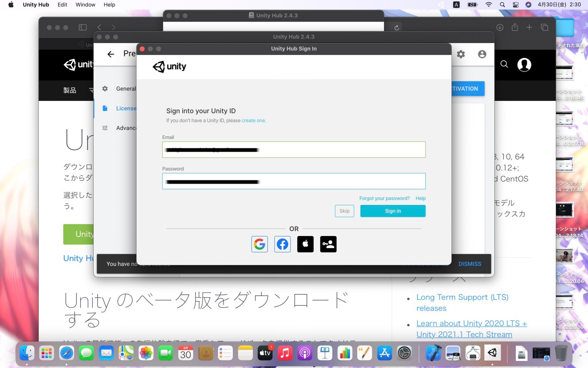This screenshot has width=588, height=368.
Task: Click the Password input field
Action: click(294, 181)
